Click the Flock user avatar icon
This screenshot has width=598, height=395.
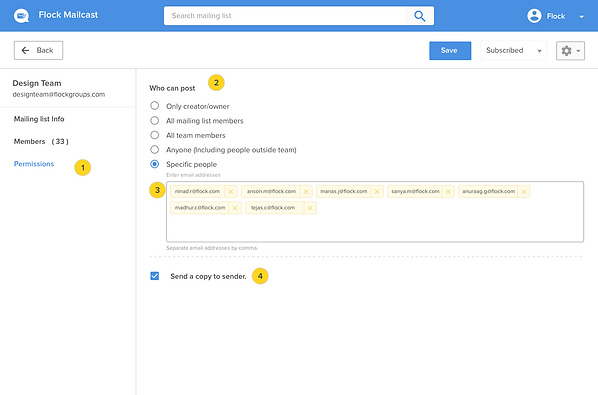tap(534, 16)
